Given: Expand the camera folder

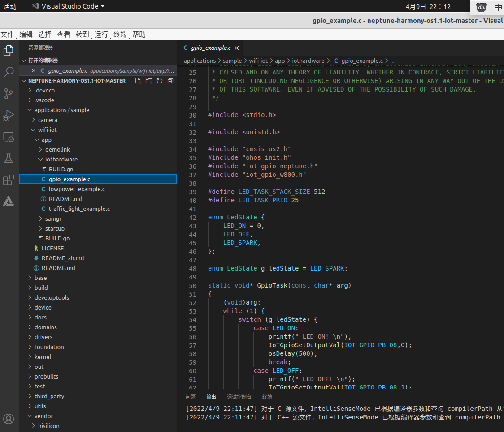Looking at the screenshot, I should [98, 120].
